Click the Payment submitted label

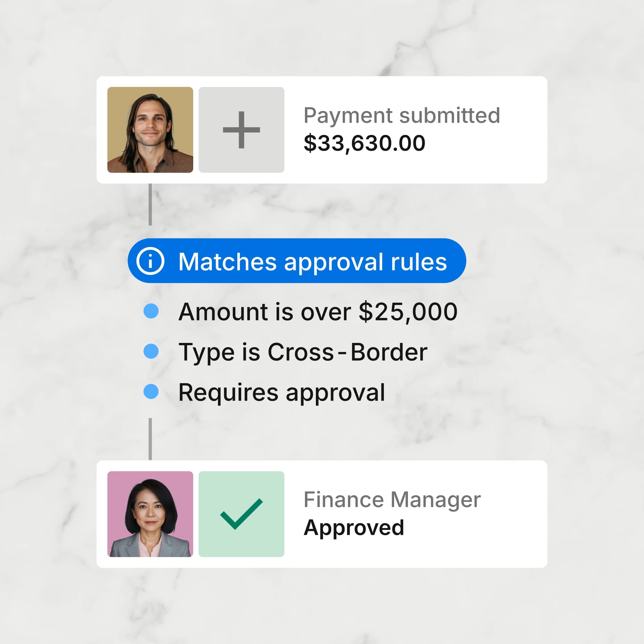[402, 116]
